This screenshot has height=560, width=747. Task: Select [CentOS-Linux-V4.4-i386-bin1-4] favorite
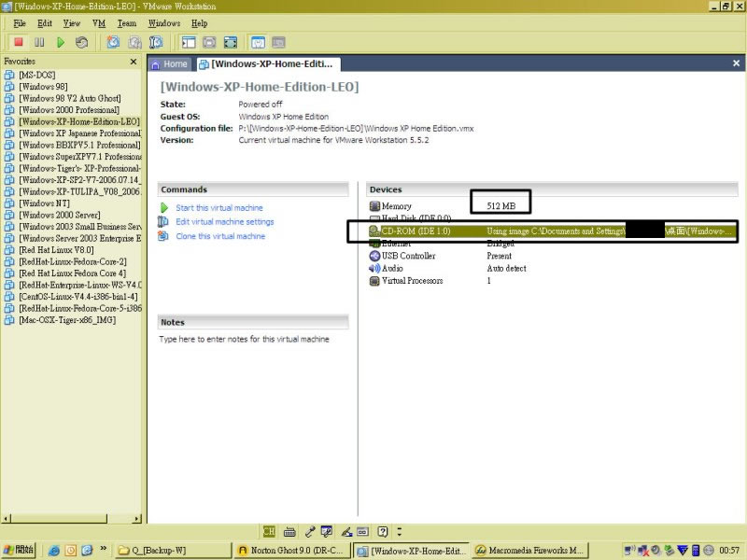pyautogui.click(x=78, y=297)
